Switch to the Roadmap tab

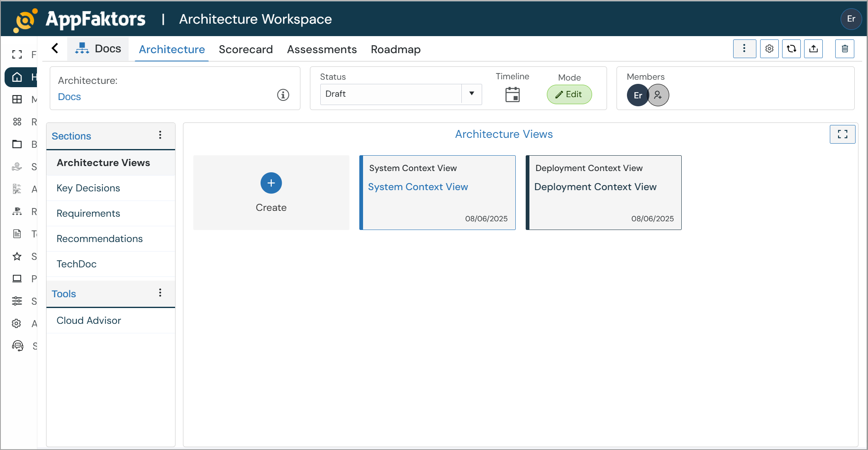(395, 49)
